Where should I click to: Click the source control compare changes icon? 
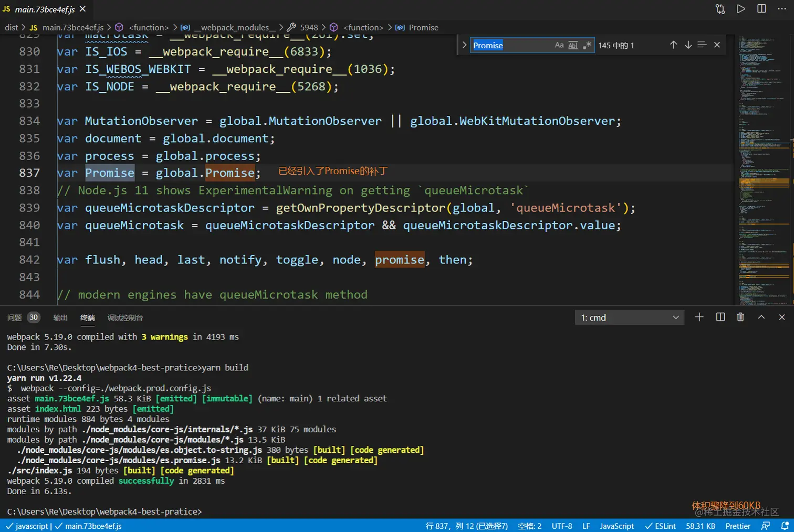(x=720, y=9)
